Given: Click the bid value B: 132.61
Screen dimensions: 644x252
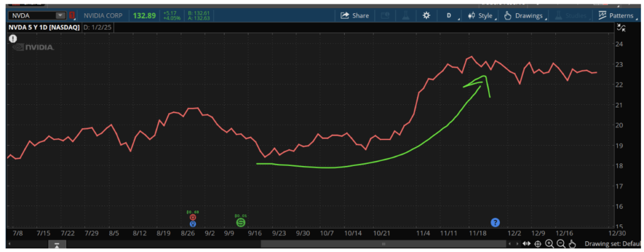Looking at the screenshot, I should pyautogui.click(x=199, y=13).
